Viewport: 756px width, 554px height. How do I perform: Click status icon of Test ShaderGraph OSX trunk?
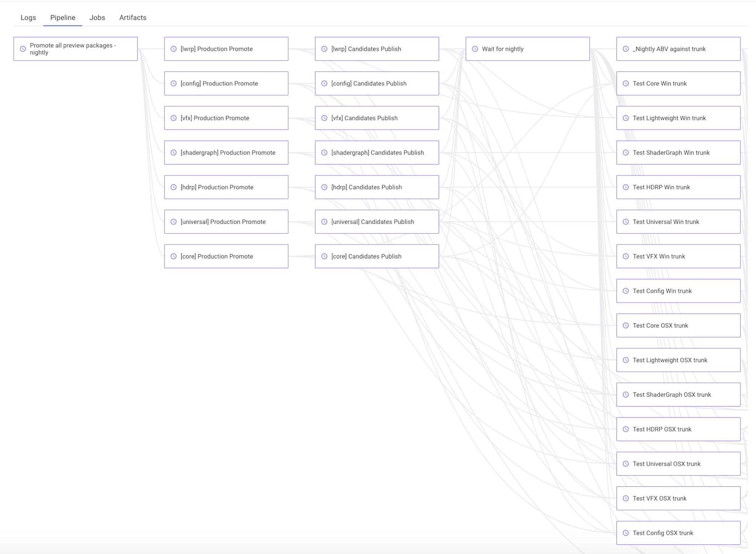626,395
